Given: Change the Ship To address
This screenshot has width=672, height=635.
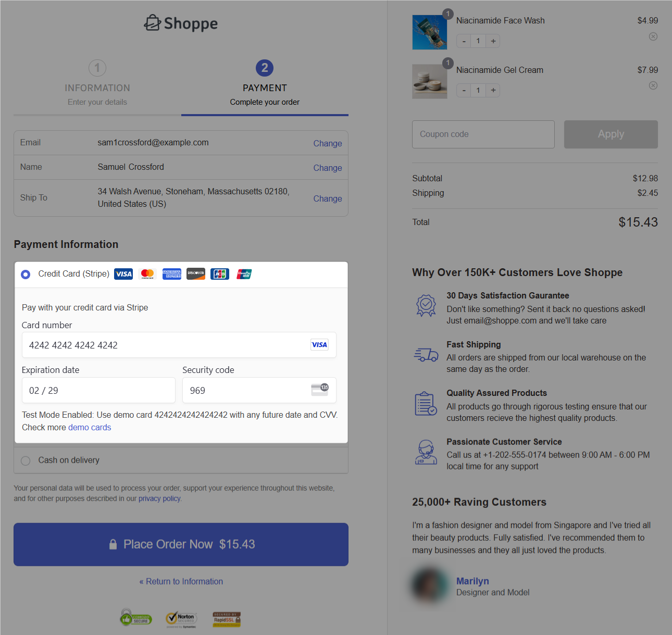Looking at the screenshot, I should tap(327, 198).
